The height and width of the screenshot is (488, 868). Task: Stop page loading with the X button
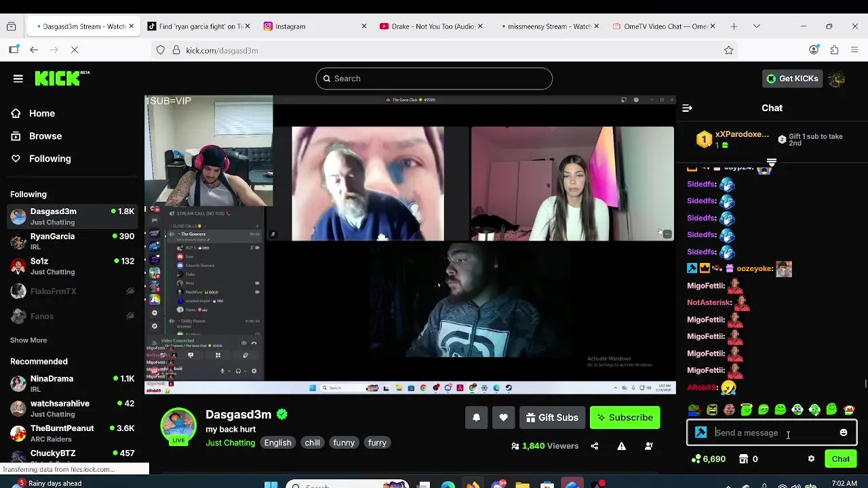(75, 50)
